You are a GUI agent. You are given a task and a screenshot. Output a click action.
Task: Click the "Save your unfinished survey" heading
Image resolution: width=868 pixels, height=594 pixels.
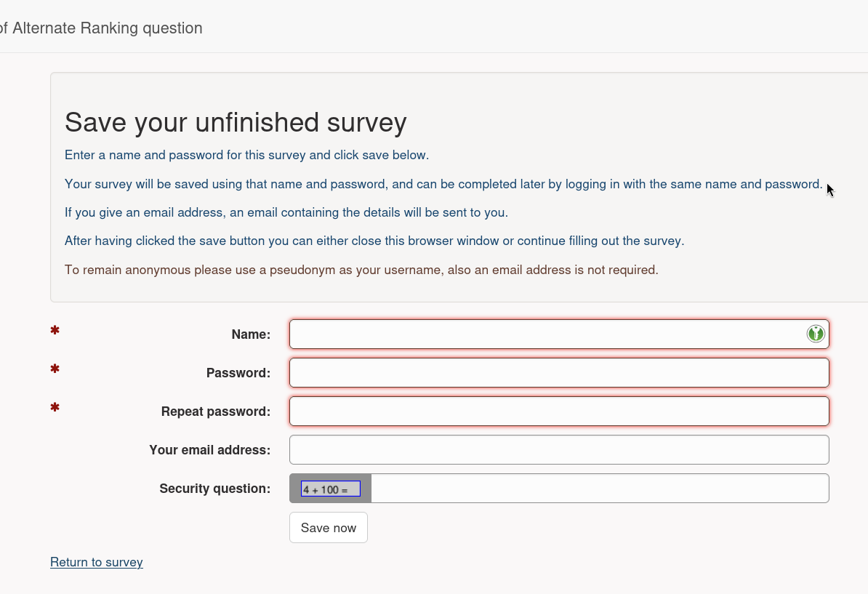(x=236, y=122)
